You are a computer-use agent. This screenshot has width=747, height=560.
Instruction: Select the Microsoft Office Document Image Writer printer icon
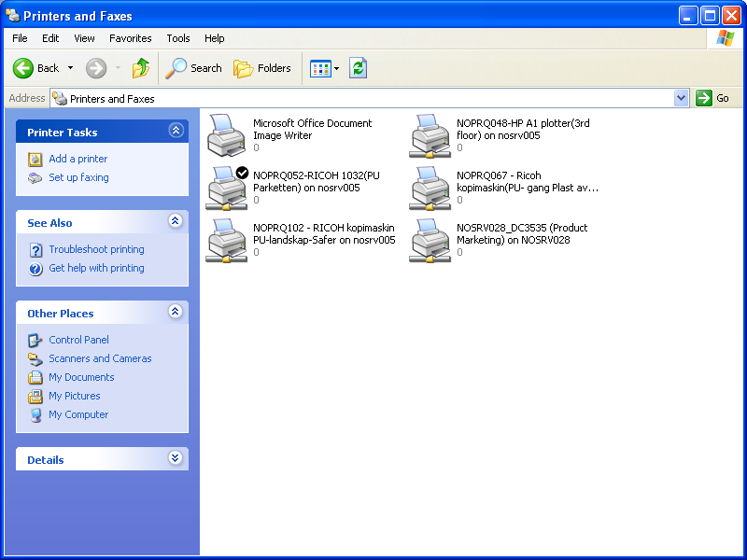(x=226, y=134)
